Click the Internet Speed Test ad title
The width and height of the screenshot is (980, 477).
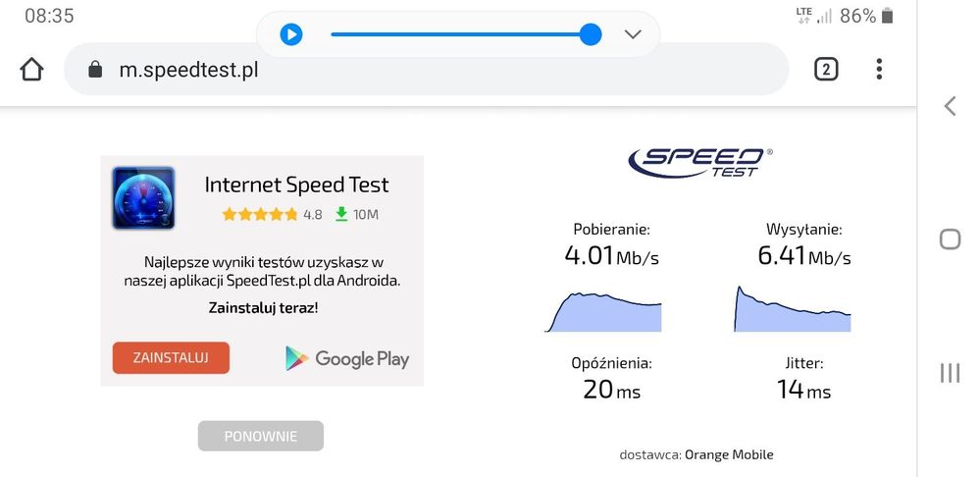[296, 185]
